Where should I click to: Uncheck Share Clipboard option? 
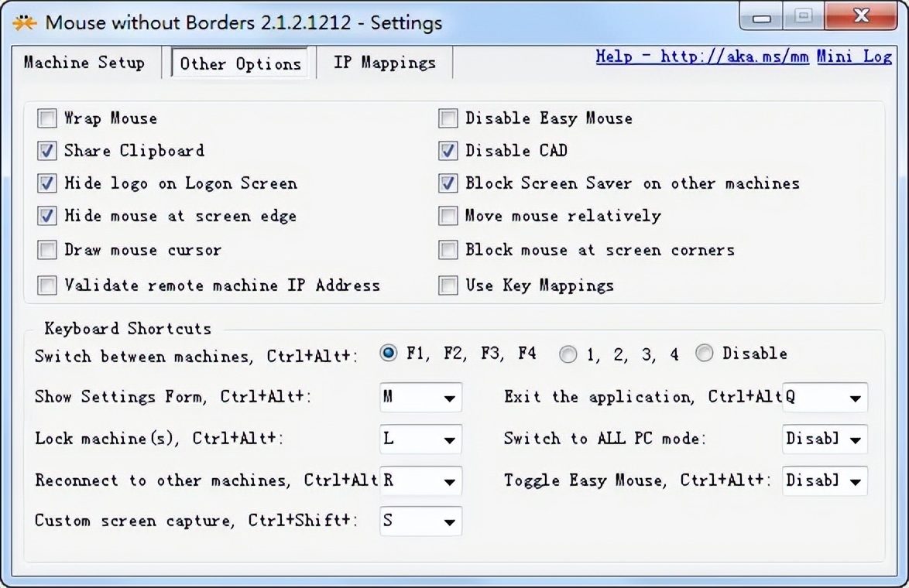click(x=47, y=151)
